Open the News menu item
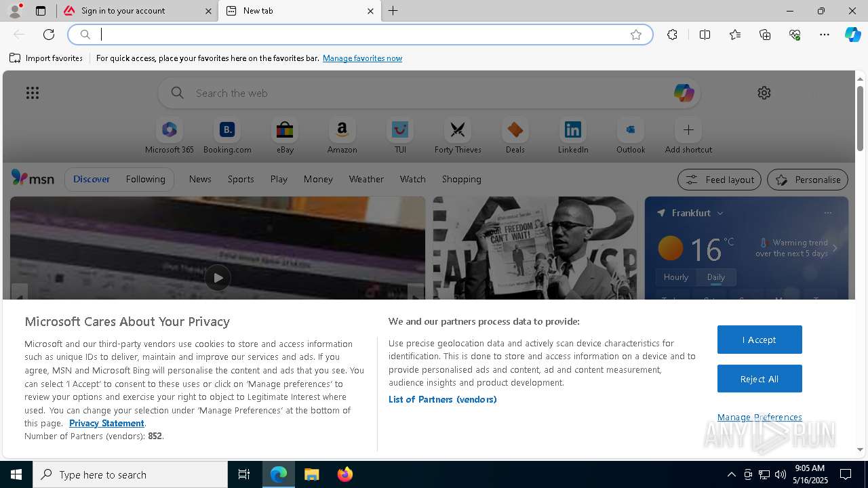868x488 pixels. 200,179
